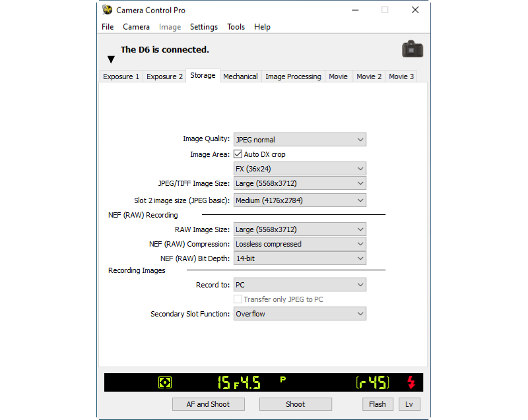This screenshot has height=420, width=528.
Task: Switch to the Exposure 2 tab
Action: tap(164, 76)
